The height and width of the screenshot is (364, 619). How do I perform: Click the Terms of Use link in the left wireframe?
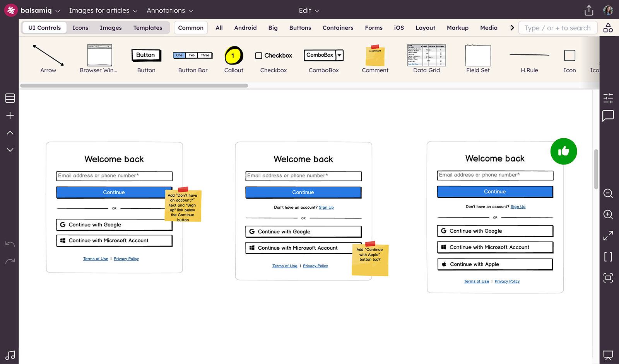96,259
